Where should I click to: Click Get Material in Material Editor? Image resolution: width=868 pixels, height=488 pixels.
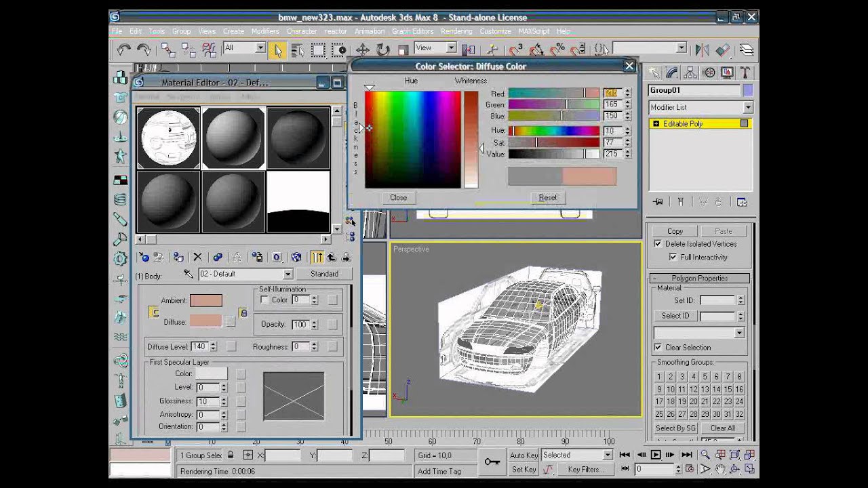click(144, 258)
